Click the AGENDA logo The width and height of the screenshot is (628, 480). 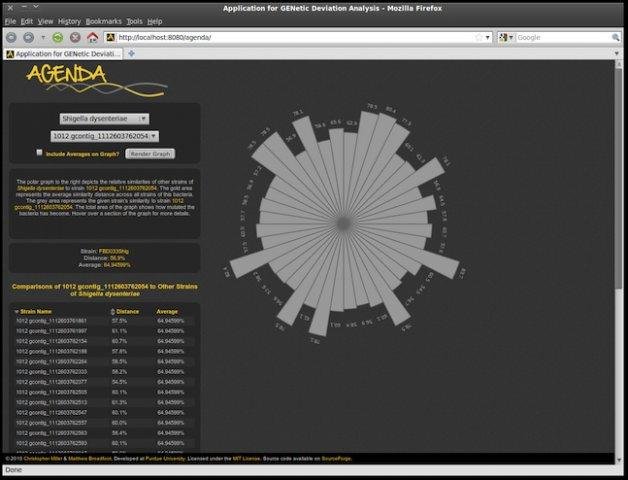[96, 80]
